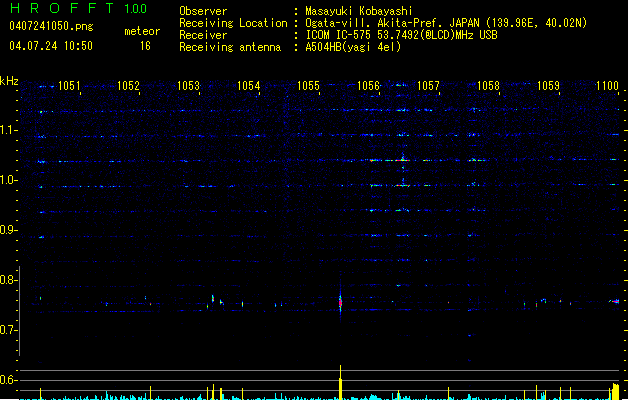The width and height of the screenshot is (629, 400).
Task: Select observer name Masayuki Kobayashi
Action: (359, 11)
